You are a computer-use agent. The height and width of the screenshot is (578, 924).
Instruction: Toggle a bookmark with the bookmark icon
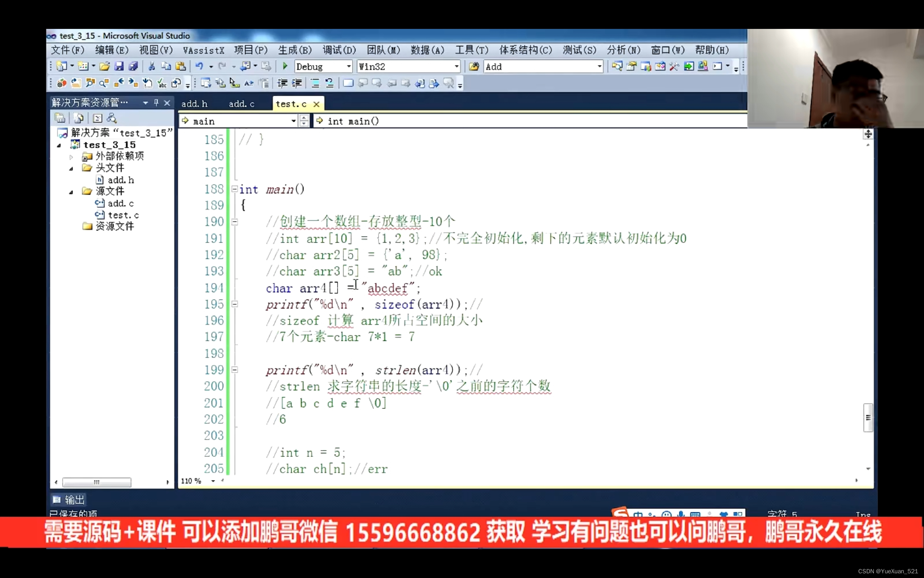(x=348, y=83)
